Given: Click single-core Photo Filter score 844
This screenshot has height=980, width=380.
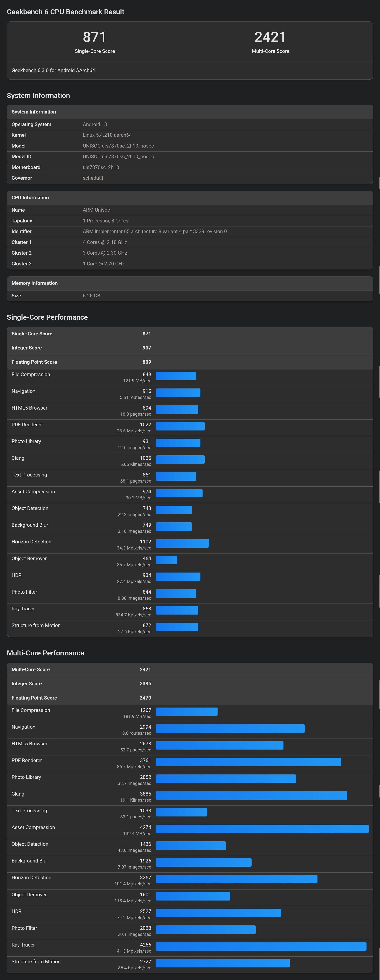Looking at the screenshot, I should (x=147, y=592).
